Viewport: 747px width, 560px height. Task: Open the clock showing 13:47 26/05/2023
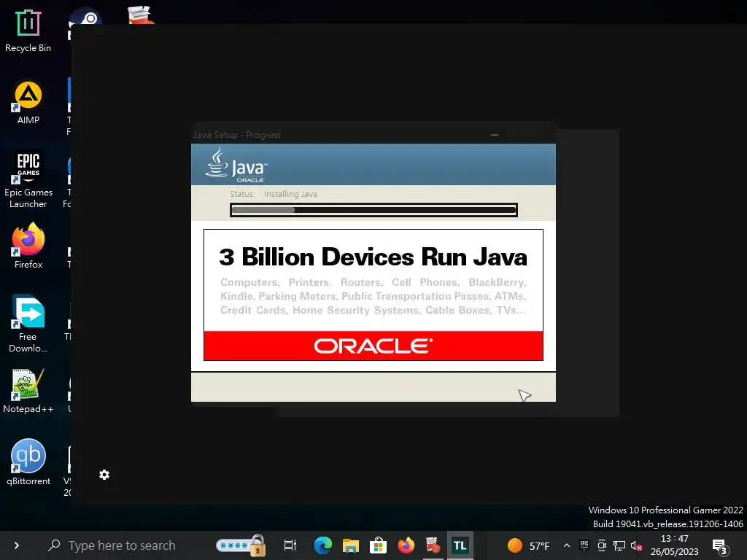[675, 545]
